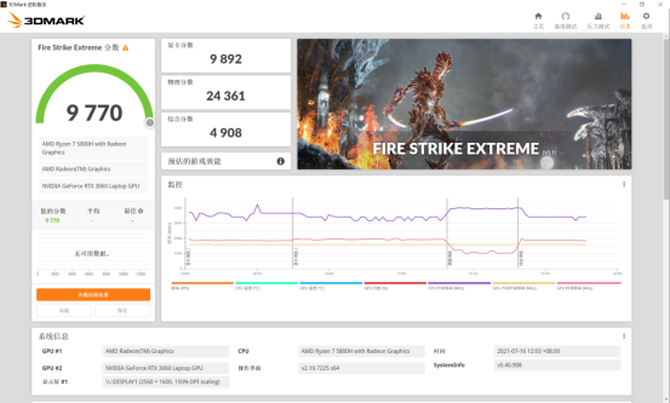Click the info icon next to Best (最佳)
This screenshot has height=403, width=670.
pos(141,211)
